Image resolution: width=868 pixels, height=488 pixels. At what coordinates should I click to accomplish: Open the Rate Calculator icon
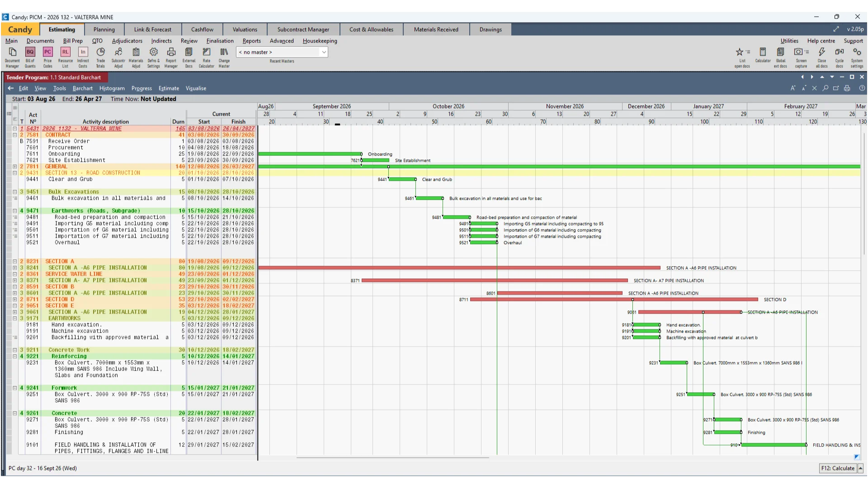[206, 57]
